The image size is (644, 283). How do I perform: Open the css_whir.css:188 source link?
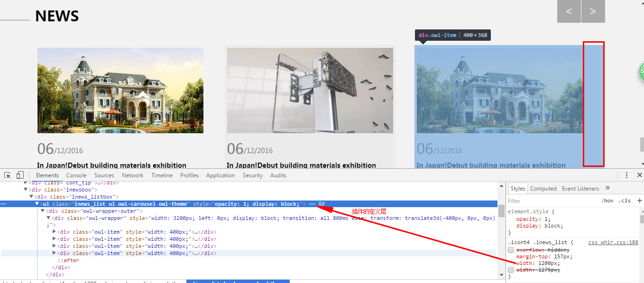tap(613, 242)
